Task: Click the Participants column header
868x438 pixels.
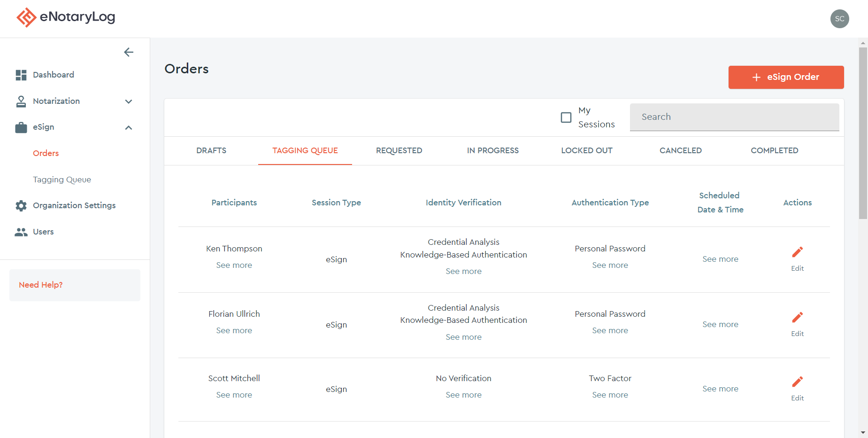Action: tap(234, 203)
